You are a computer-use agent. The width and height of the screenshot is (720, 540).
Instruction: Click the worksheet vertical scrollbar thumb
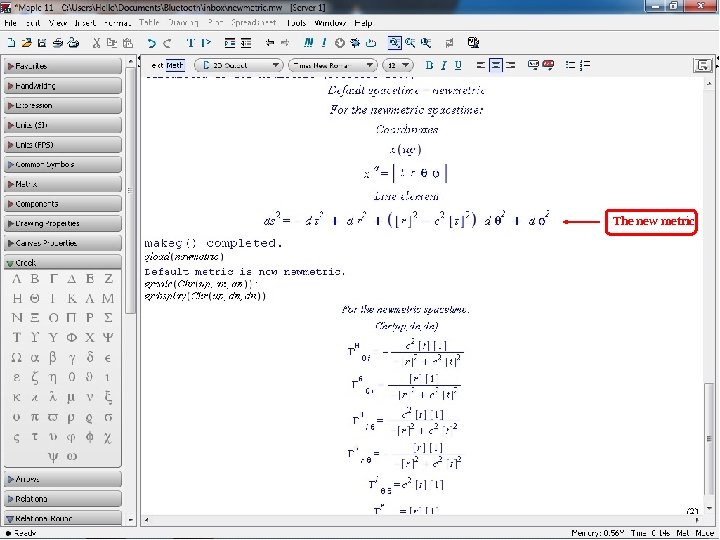[709, 438]
